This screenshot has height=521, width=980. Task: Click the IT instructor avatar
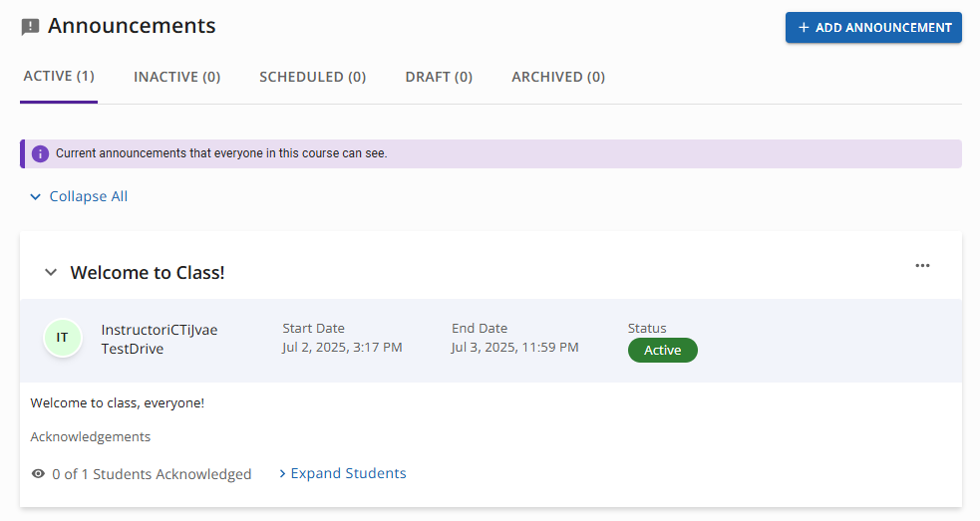(63, 338)
